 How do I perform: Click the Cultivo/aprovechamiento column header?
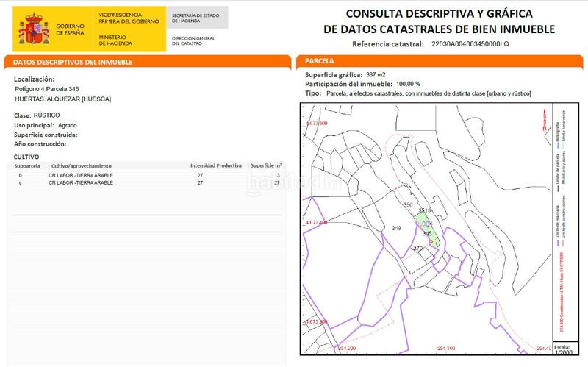(x=81, y=166)
